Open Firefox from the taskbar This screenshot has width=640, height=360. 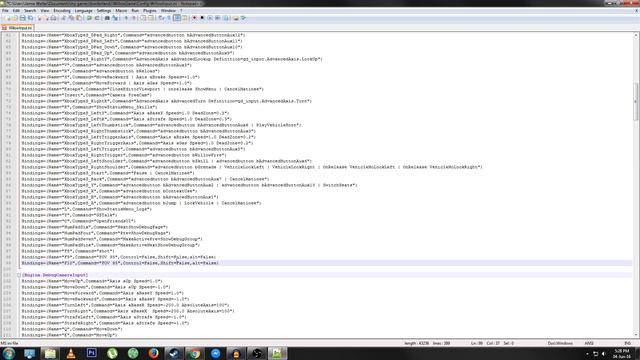tap(153, 353)
